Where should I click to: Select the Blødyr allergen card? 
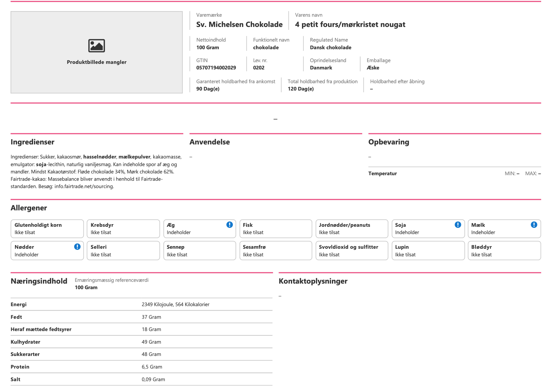[504, 250]
